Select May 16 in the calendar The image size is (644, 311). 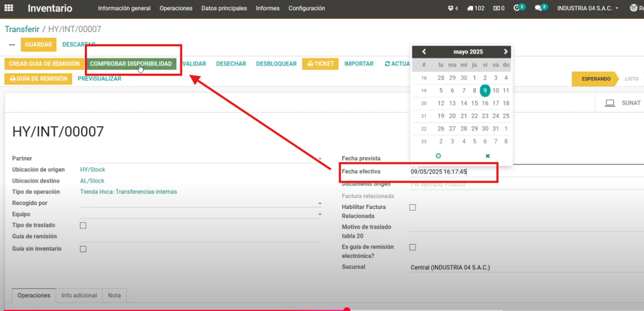485,103
